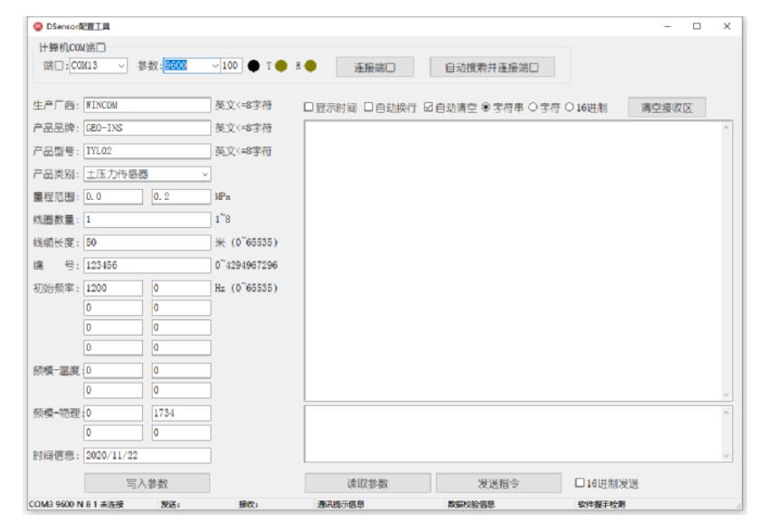The image size is (769, 532).
Task: Click the 通讯提示信息 status bar entry
Action: coord(340,504)
